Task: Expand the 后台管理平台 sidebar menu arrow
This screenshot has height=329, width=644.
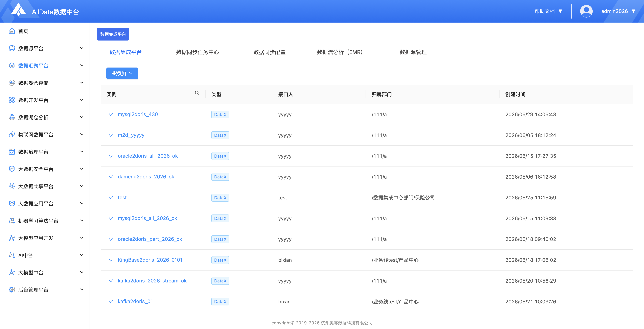Action: [82, 289]
